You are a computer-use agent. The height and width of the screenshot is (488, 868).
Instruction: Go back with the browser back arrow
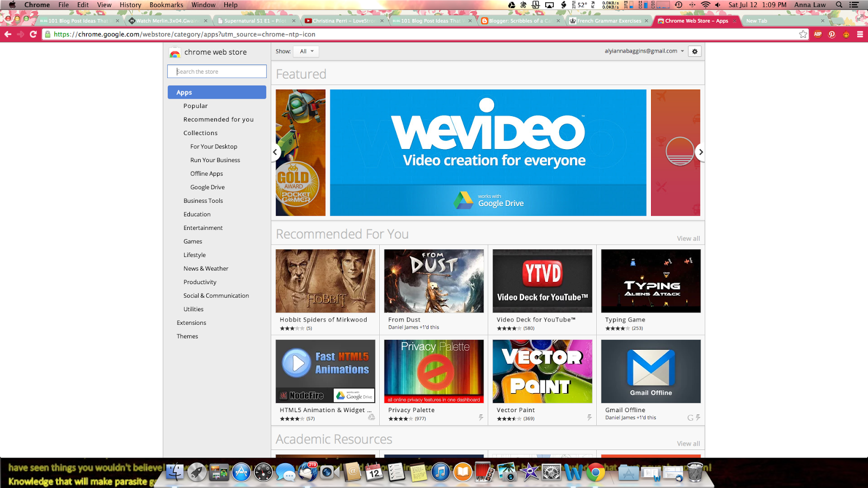point(8,34)
